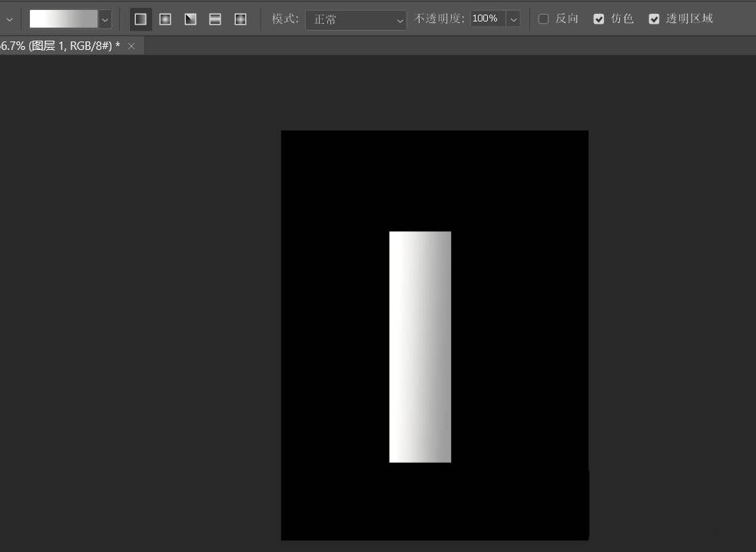Choose the Angle Gradient style icon

191,19
